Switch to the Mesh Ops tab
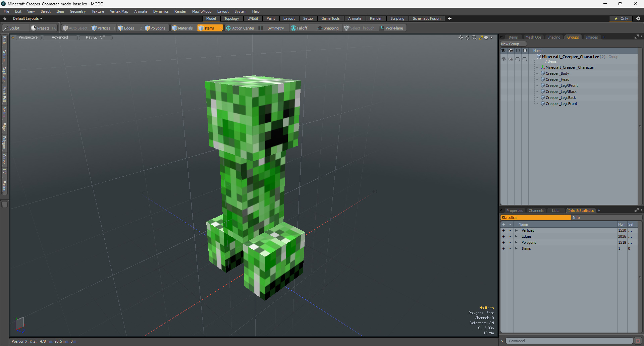644x346 pixels. 533,37
